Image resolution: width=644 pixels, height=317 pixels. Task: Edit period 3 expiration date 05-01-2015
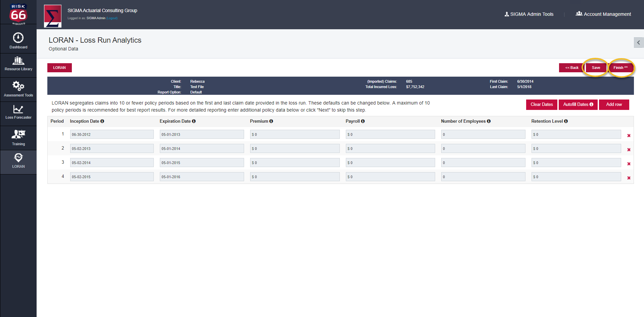202,163
